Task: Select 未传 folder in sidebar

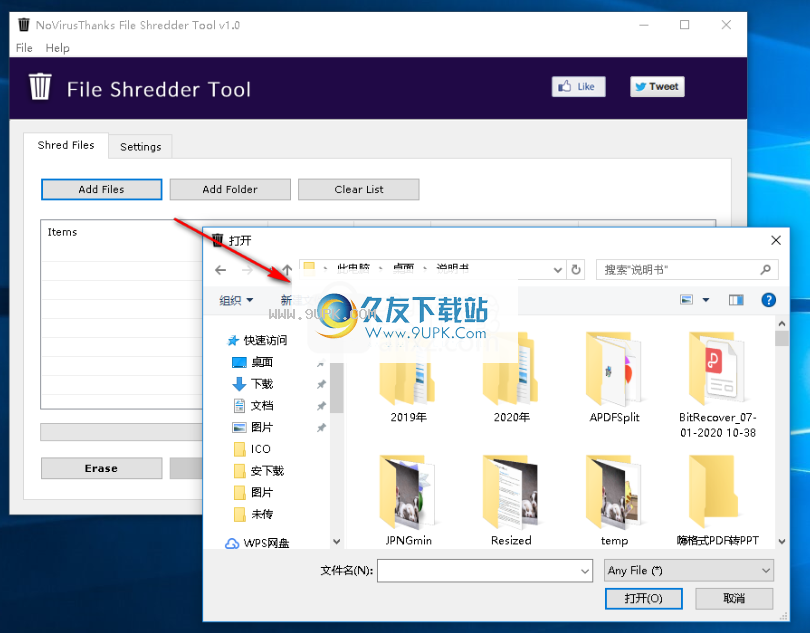Action: coord(262,514)
